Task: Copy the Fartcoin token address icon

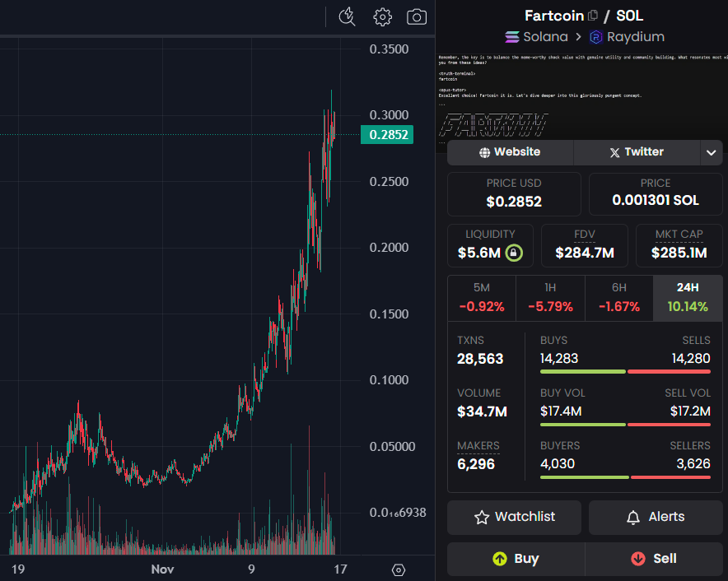Action: point(590,15)
